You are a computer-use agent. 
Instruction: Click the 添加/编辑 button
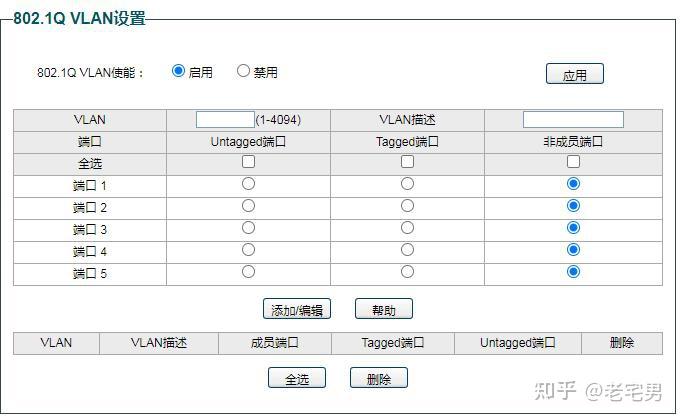point(296,310)
